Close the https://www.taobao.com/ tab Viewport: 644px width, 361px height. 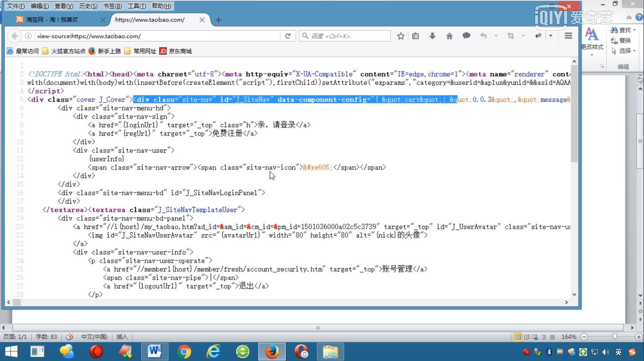(202, 20)
